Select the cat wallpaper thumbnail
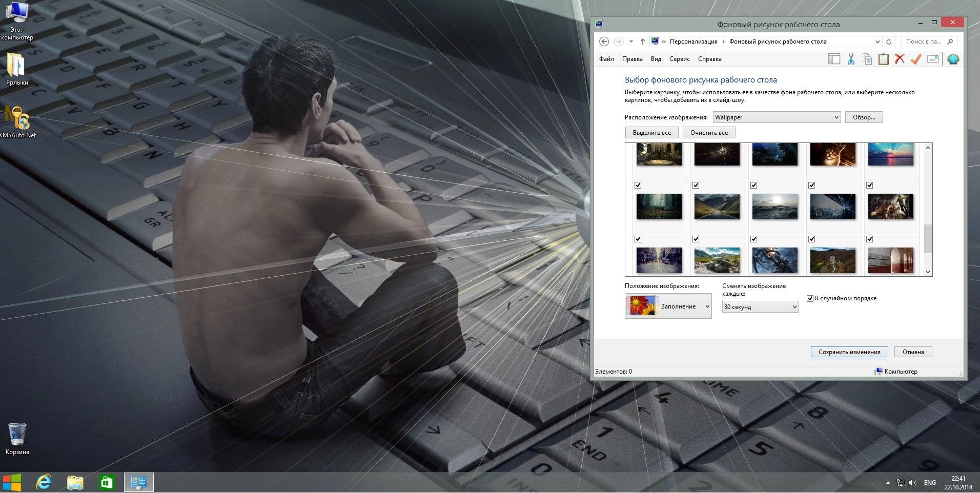 [x=832, y=154]
